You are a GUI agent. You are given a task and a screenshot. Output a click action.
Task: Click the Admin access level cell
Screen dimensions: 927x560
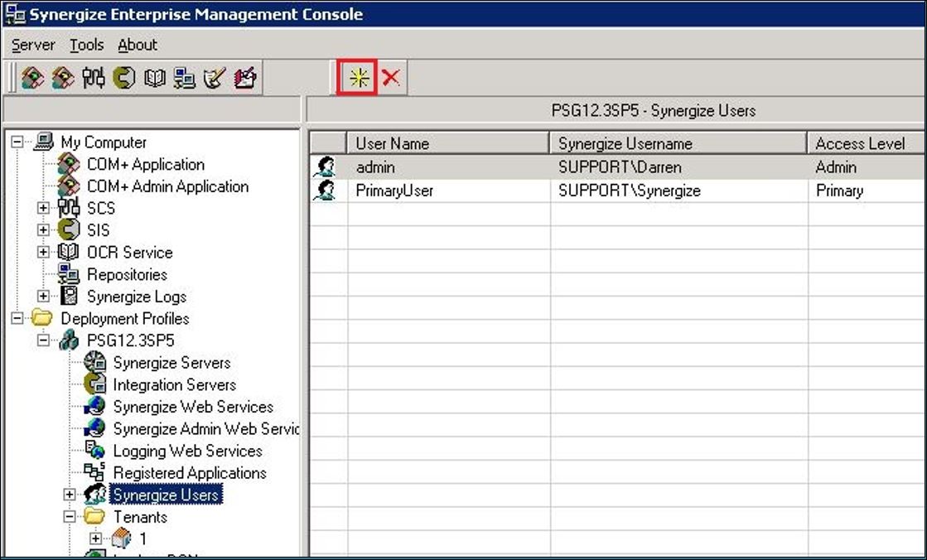click(x=867, y=167)
